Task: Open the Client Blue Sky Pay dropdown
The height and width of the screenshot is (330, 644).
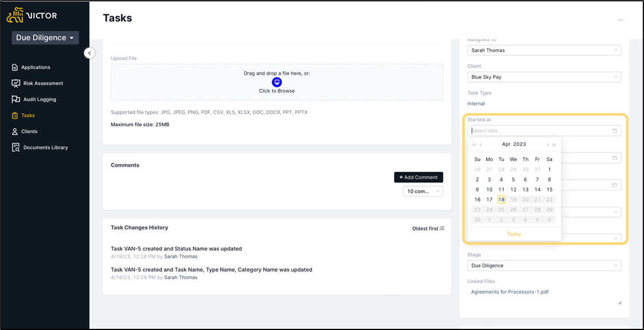Action: coord(544,77)
